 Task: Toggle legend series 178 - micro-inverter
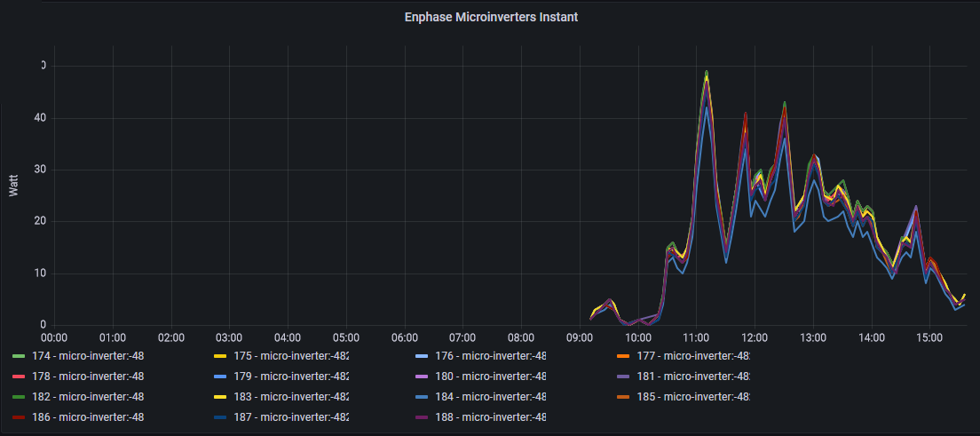tap(87, 377)
